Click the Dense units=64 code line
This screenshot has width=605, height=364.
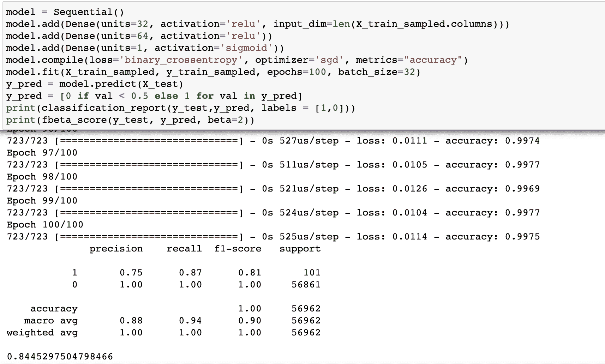point(139,36)
